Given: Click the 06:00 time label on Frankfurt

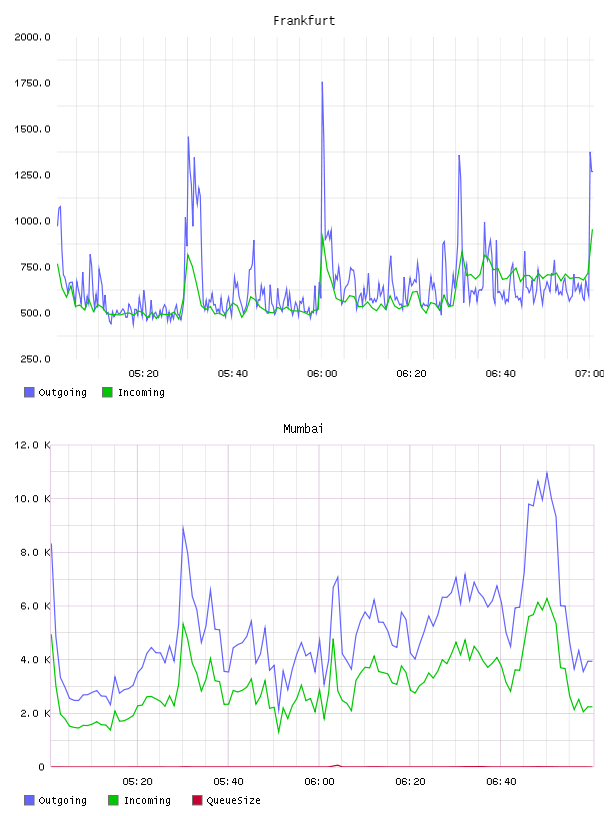Looking at the screenshot, I should pyautogui.click(x=322, y=374).
